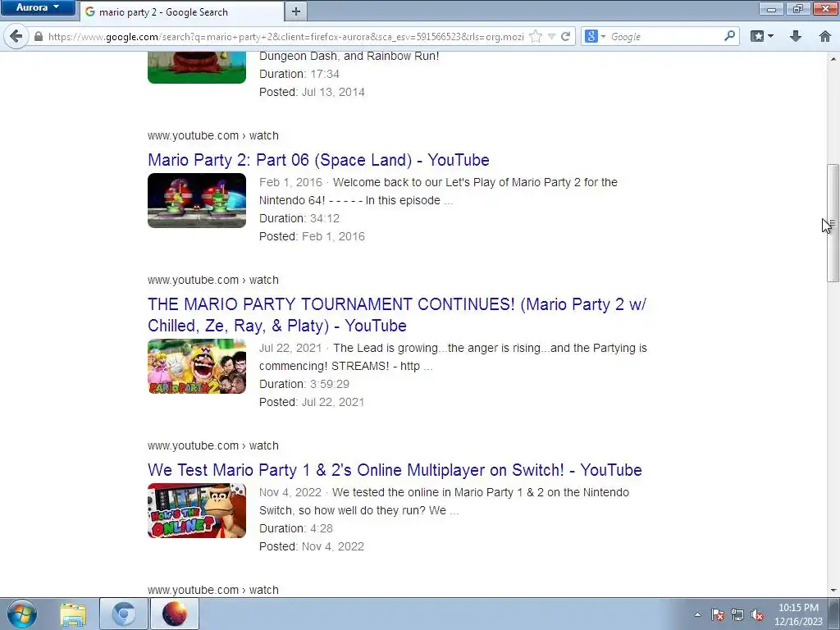Viewport: 840px width, 630px height.
Task: Click the 'Duration: 17:34' text
Action: 299,74
